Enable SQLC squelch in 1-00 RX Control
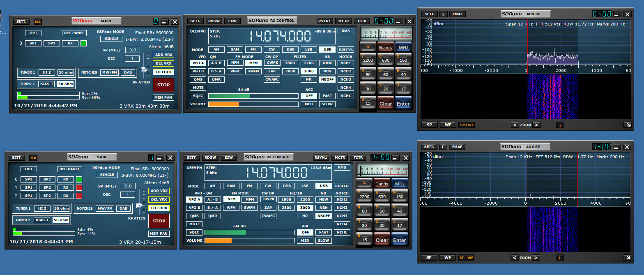This screenshot has width=644, height=275. pyautogui.click(x=194, y=232)
